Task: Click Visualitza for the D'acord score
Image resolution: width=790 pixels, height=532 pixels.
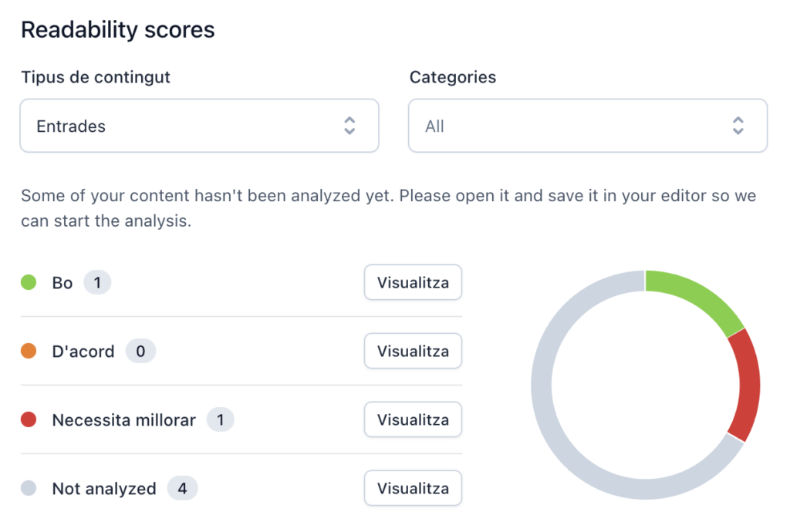Action: pos(413,352)
